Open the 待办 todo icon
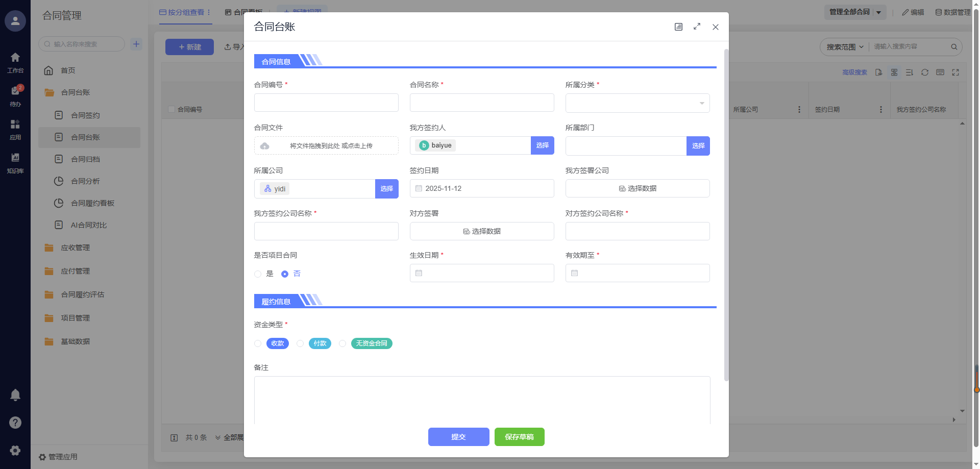The image size is (980, 469). [x=15, y=94]
